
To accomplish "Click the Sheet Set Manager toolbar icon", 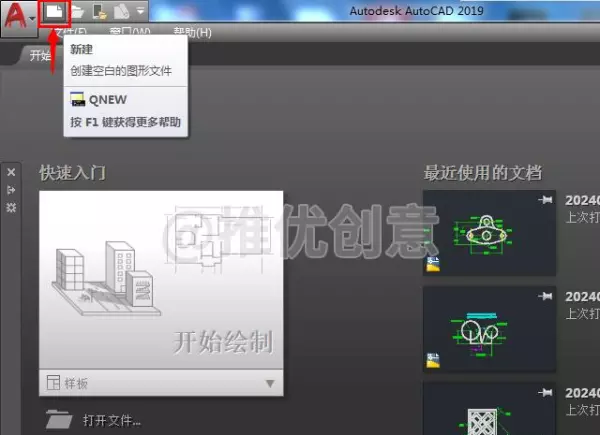I will point(121,12).
